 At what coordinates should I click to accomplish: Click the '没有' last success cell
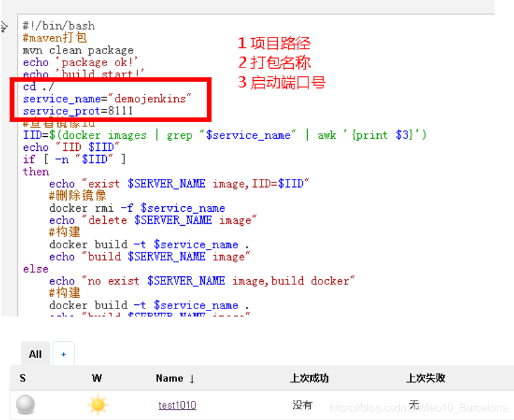[x=302, y=405]
